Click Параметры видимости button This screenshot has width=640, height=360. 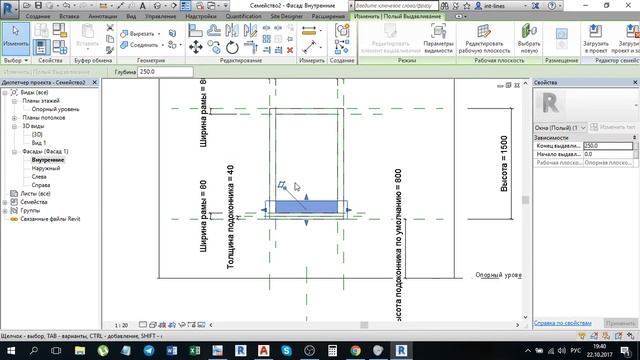point(438,39)
